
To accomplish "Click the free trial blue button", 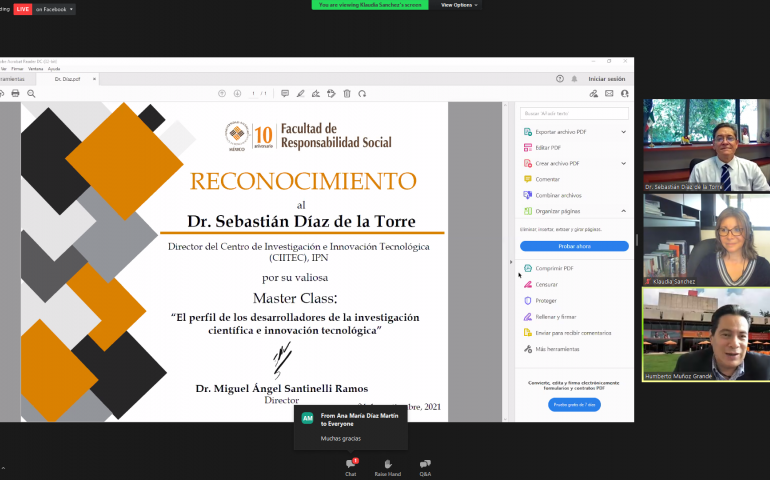I will point(574,405).
